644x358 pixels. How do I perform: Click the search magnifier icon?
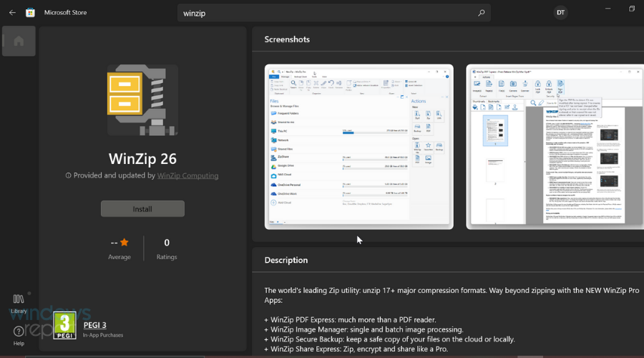(482, 13)
